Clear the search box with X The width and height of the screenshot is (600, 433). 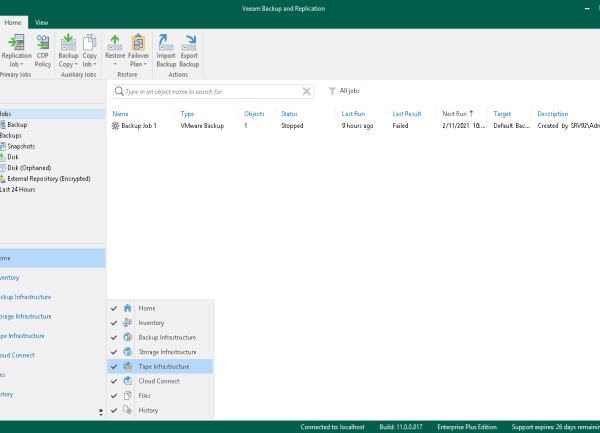click(x=307, y=91)
